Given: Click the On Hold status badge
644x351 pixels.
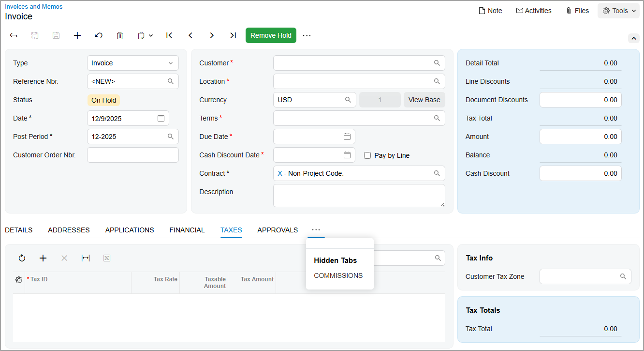Looking at the screenshot, I should [103, 100].
